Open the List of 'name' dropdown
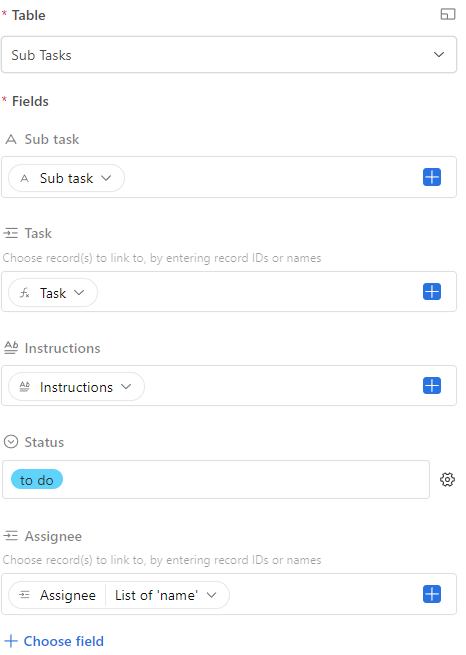The image size is (466, 655). (x=166, y=595)
